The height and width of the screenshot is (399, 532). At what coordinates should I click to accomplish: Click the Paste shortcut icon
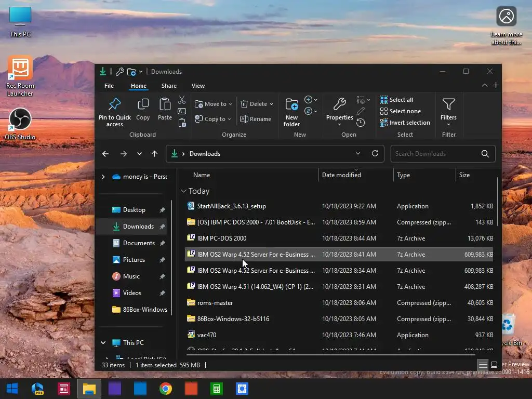[x=182, y=123]
